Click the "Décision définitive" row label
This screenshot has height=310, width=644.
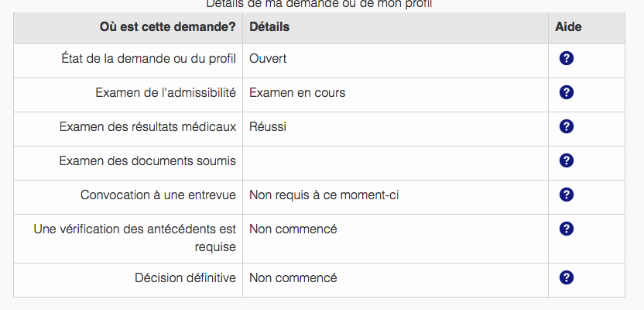click(185, 277)
